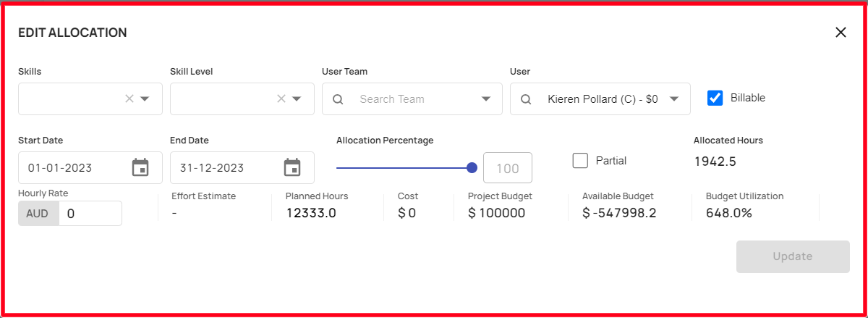Expand the Skill Level dropdown arrow

tap(297, 99)
